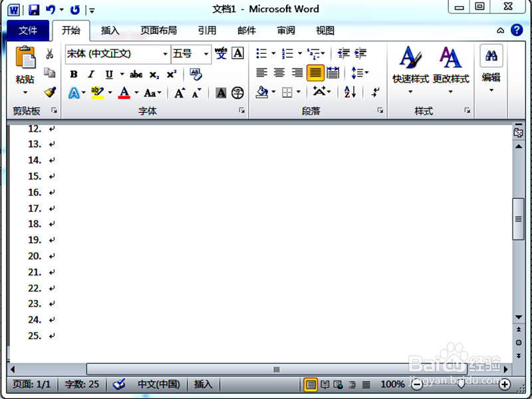This screenshot has height=399, width=532.
Task: Increase zoom using the zoom slider plus
Action: point(505,384)
